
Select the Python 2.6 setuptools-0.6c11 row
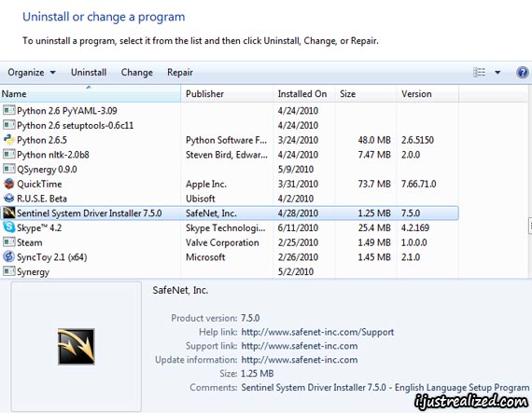tap(229, 125)
